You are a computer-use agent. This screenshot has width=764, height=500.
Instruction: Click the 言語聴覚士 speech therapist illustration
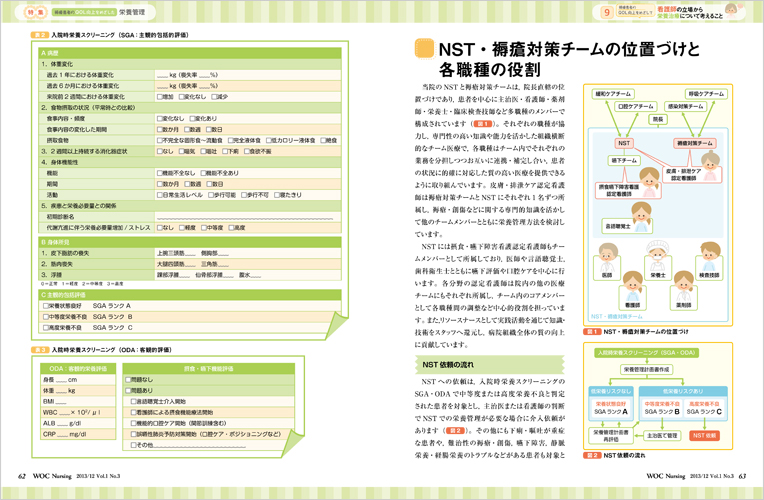[641, 217]
